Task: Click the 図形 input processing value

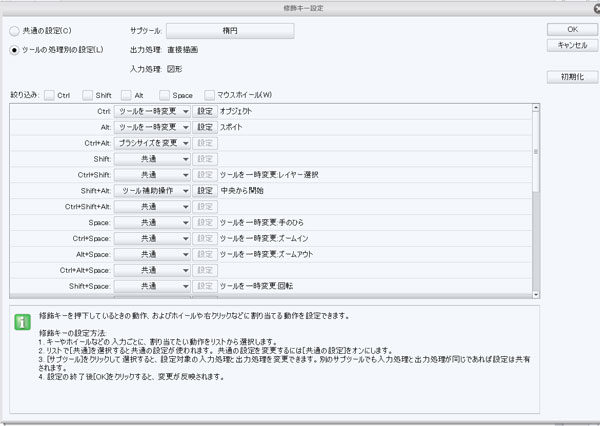Action: (x=175, y=69)
